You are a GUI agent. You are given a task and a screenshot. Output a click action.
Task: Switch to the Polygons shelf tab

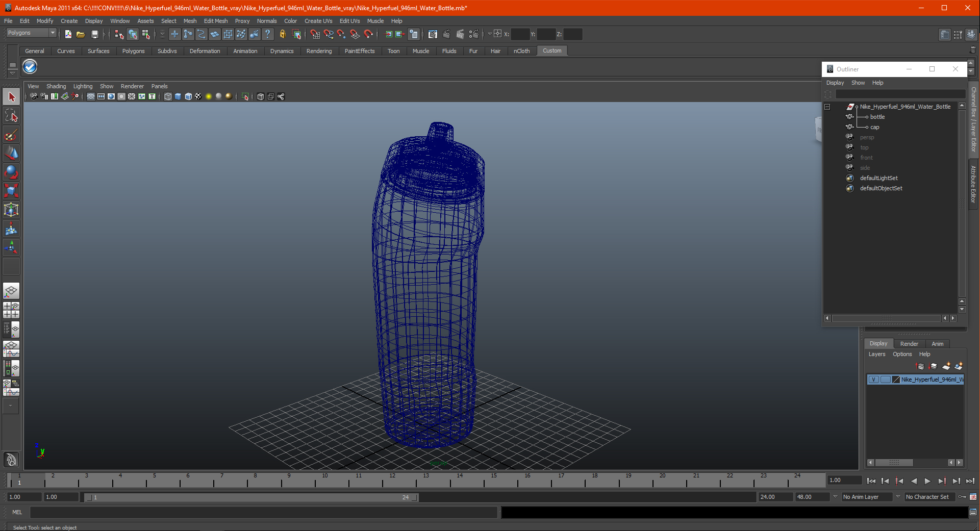(133, 51)
